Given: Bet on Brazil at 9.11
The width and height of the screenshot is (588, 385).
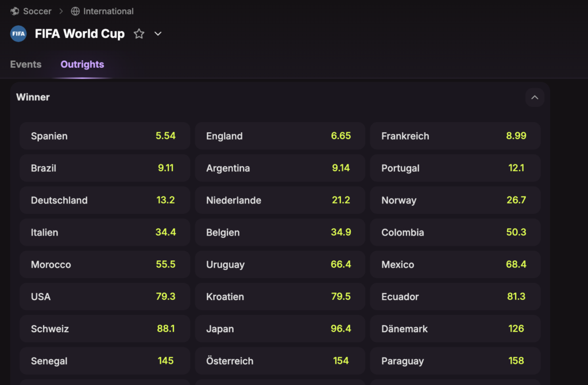Looking at the screenshot, I should click(105, 168).
